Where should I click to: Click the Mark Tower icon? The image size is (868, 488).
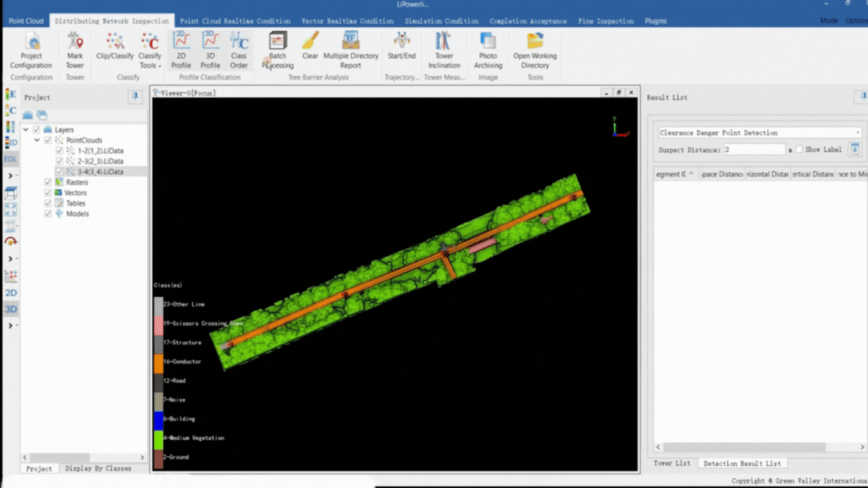pos(75,50)
